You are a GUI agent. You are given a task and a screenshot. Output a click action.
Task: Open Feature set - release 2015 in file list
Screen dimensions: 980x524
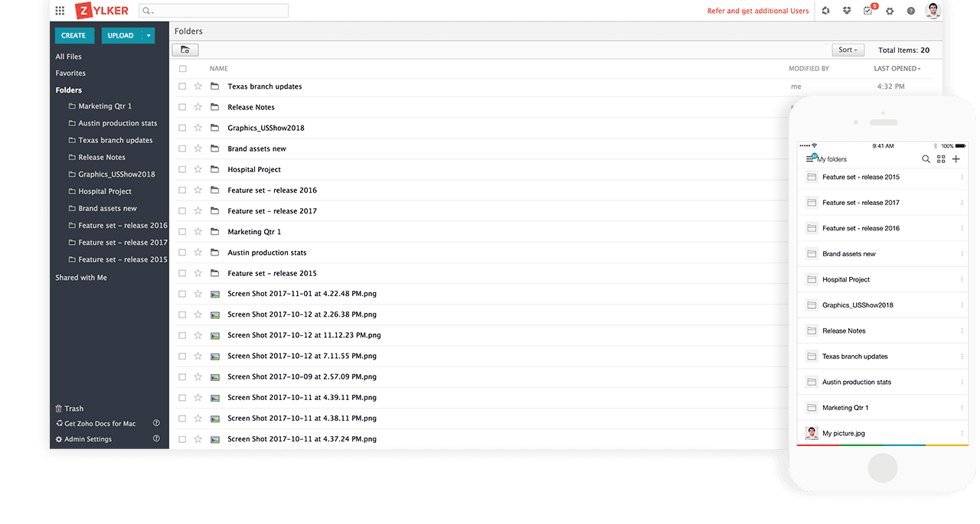pos(272,273)
